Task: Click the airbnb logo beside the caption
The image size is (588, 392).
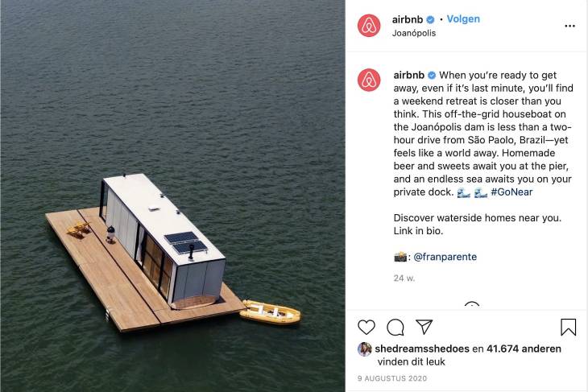Action: point(369,80)
